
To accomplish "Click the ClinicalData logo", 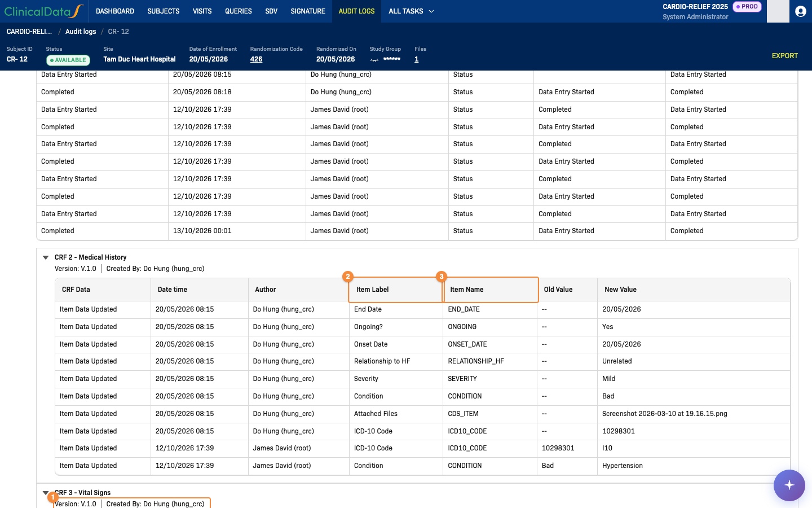I will pyautogui.click(x=44, y=11).
